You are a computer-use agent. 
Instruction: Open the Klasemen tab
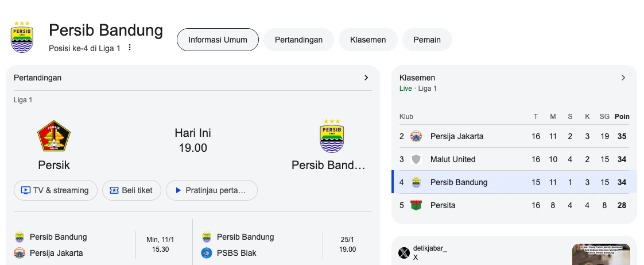coord(368,40)
